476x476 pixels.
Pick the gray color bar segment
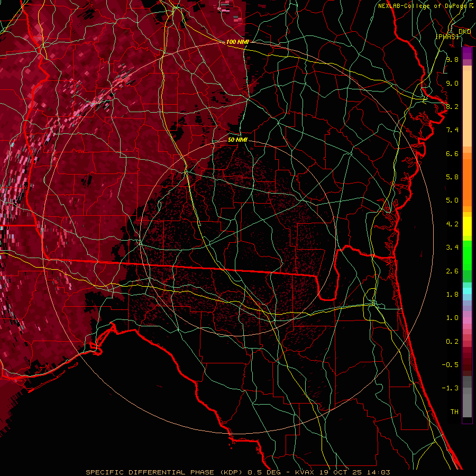tap(467, 397)
